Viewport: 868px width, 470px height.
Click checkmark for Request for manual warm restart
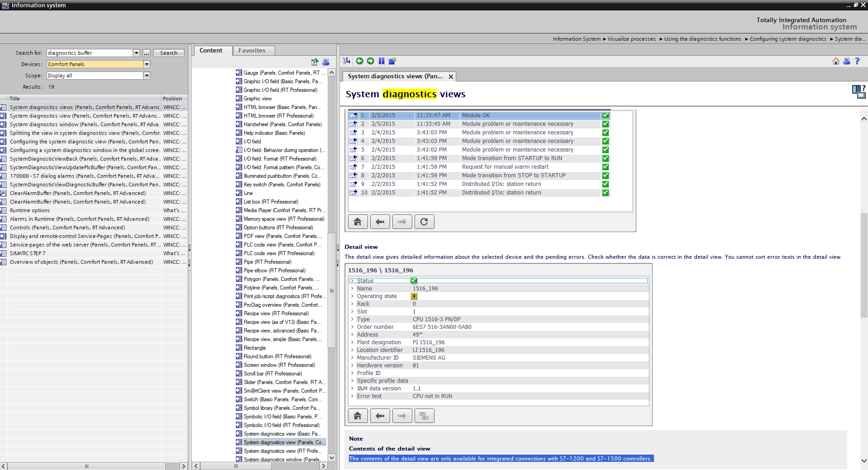[605, 167]
